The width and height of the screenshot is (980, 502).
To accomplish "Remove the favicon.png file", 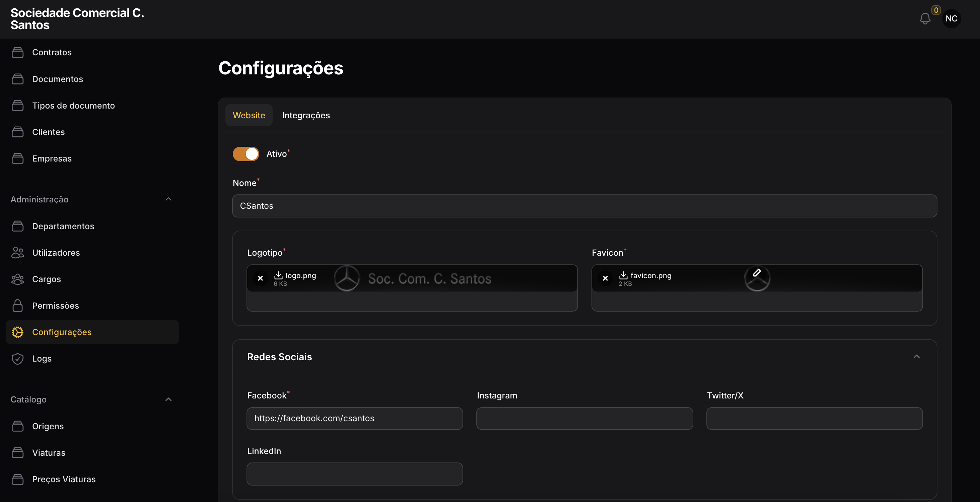I will click(x=605, y=278).
